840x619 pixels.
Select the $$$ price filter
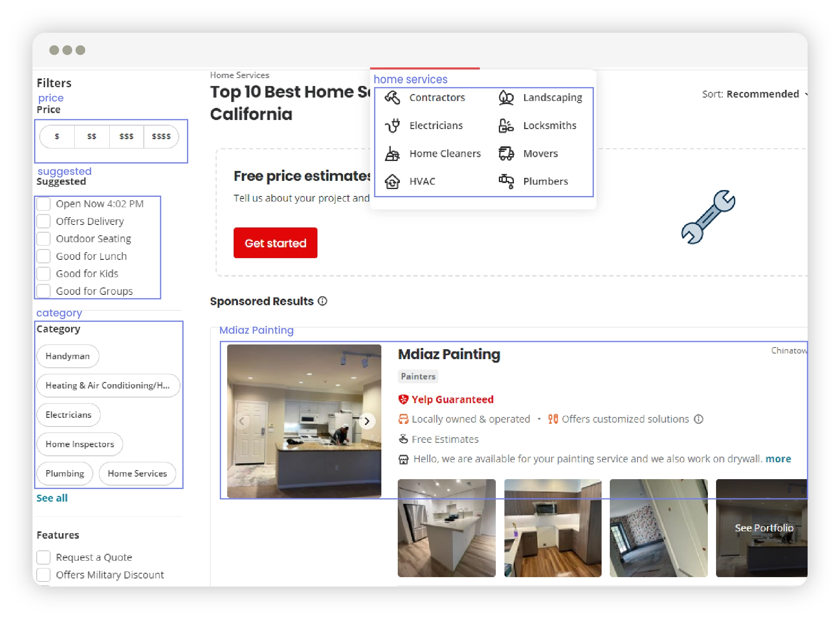(x=126, y=136)
